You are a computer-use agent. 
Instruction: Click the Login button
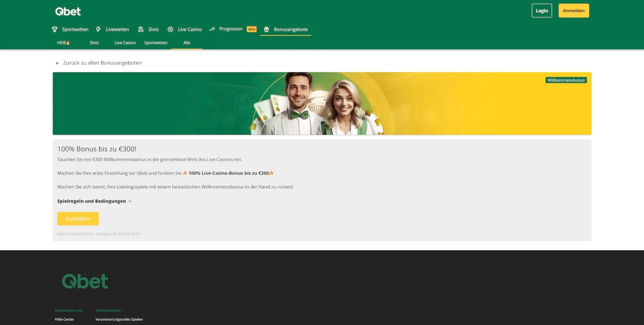coord(542,11)
